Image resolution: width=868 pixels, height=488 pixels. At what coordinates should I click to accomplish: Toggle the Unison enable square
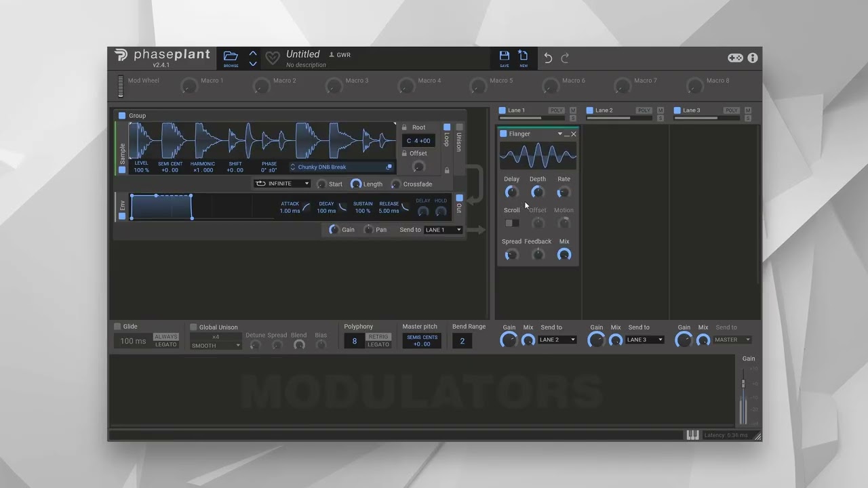point(459,127)
